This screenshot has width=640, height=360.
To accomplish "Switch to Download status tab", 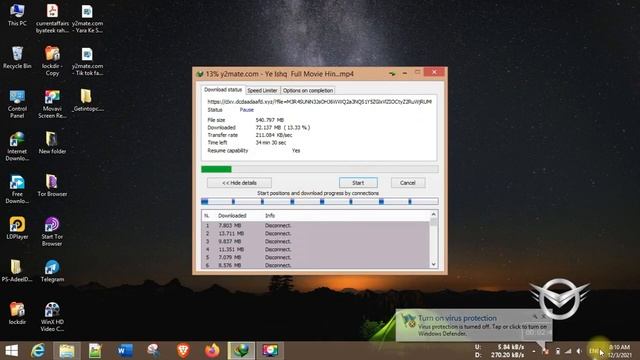I will pos(223,90).
